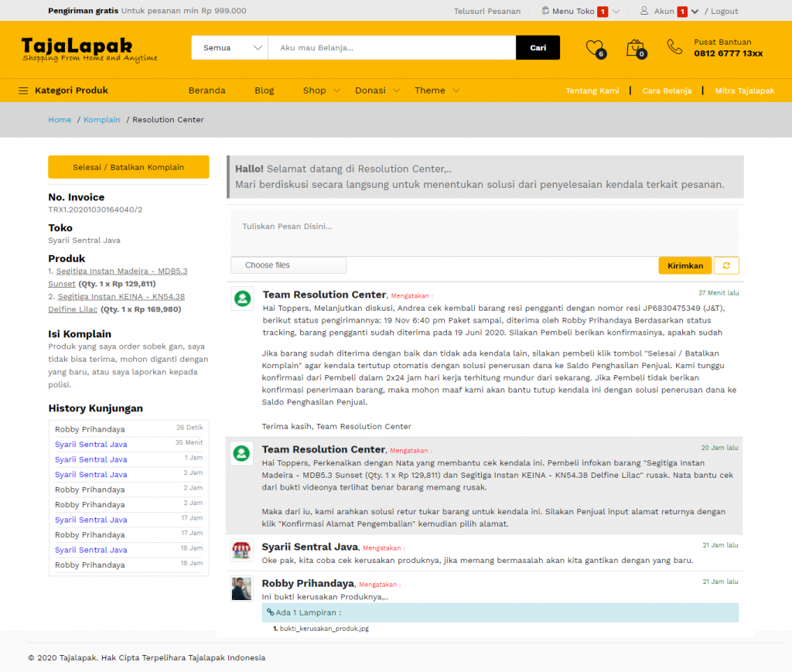The height and width of the screenshot is (672, 792).
Task: Click the Menu Toko clipboard icon
Action: tap(545, 11)
